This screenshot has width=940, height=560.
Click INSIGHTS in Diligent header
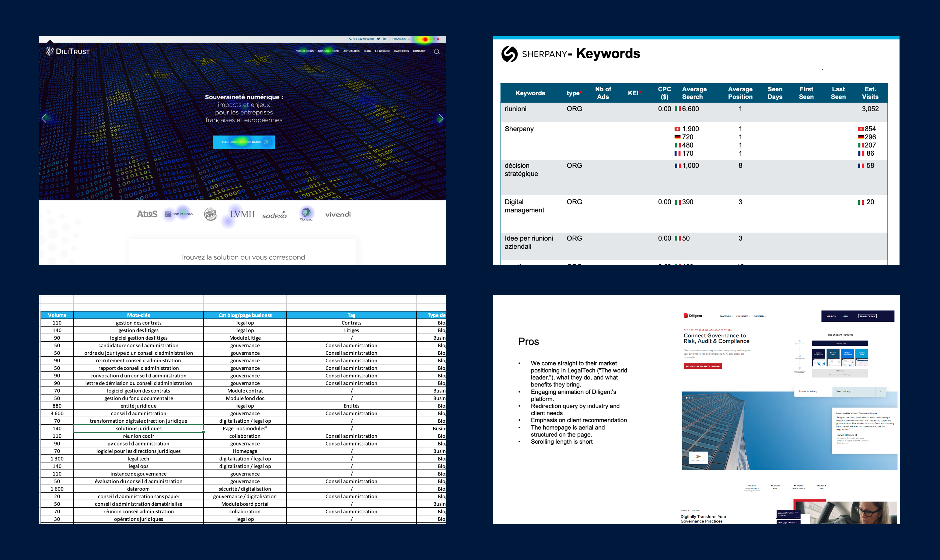click(831, 316)
